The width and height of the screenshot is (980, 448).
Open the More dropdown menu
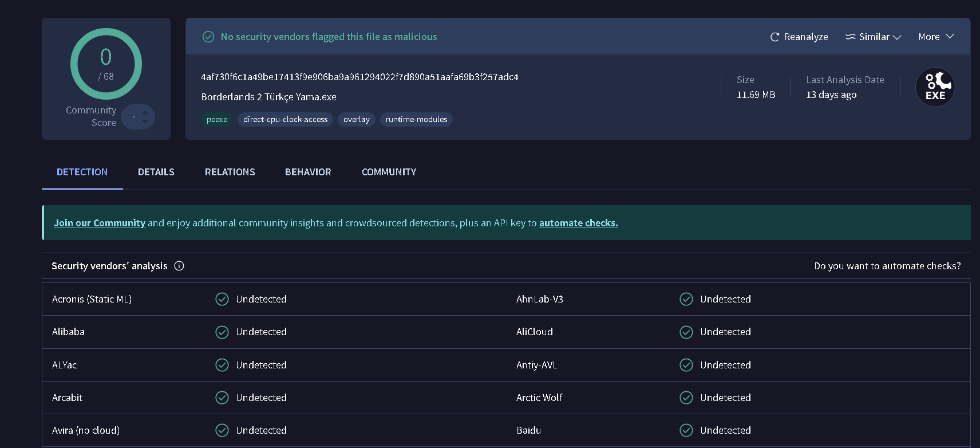(936, 37)
